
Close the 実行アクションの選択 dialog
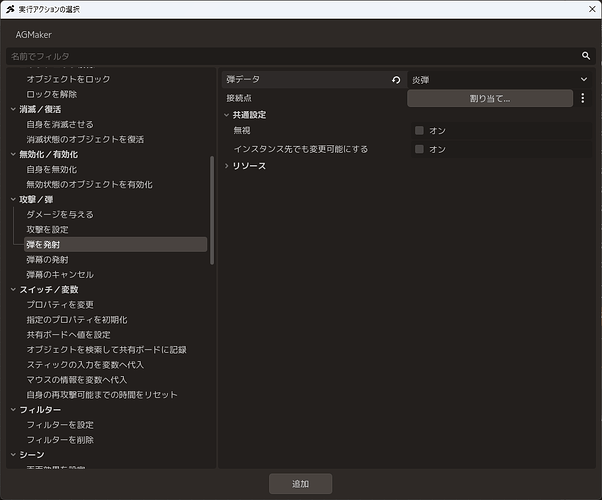coord(592,9)
